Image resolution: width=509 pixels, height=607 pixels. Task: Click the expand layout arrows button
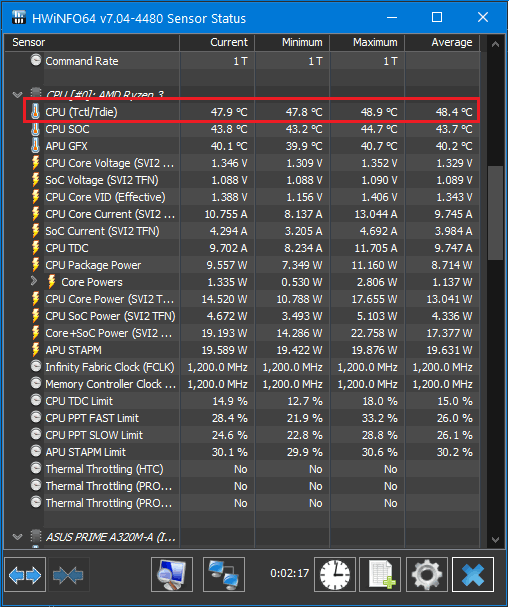[x=25, y=574]
